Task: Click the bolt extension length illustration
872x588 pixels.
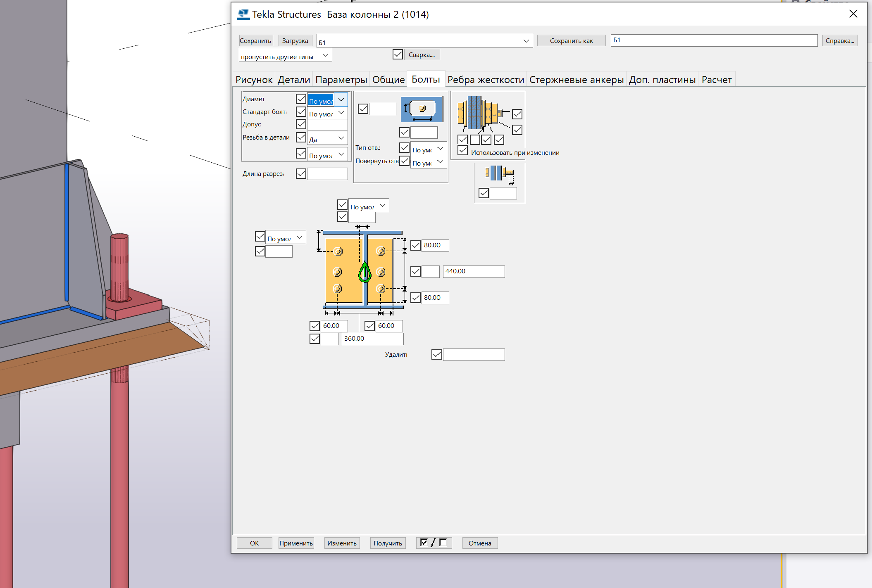Action: click(499, 174)
